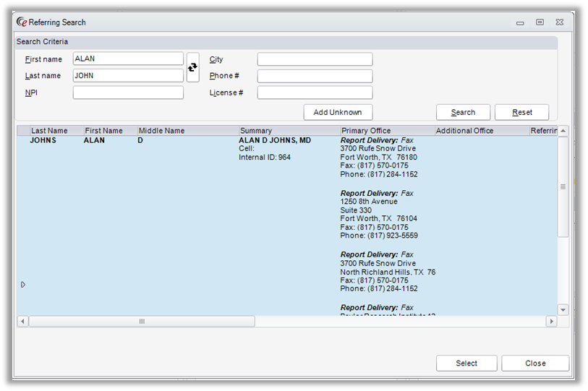Click the horizontal scrollbar right arrow
Viewport: 588px width, 391px height.
(x=551, y=322)
